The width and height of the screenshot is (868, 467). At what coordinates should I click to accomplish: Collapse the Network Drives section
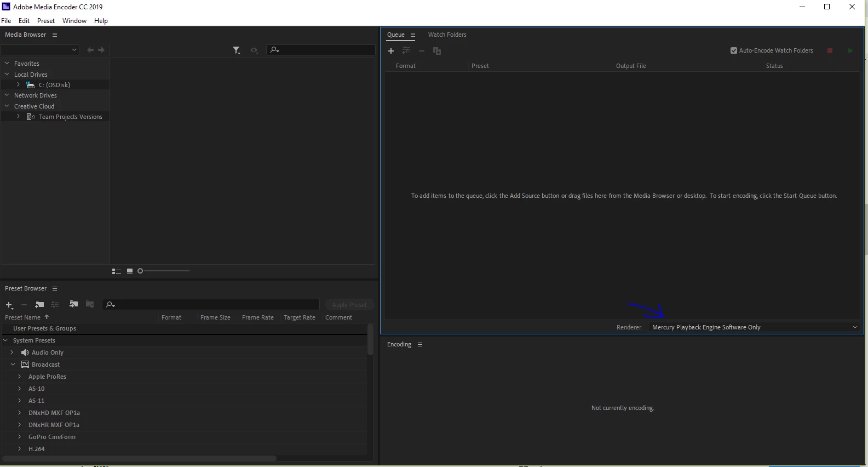(x=7, y=95)
